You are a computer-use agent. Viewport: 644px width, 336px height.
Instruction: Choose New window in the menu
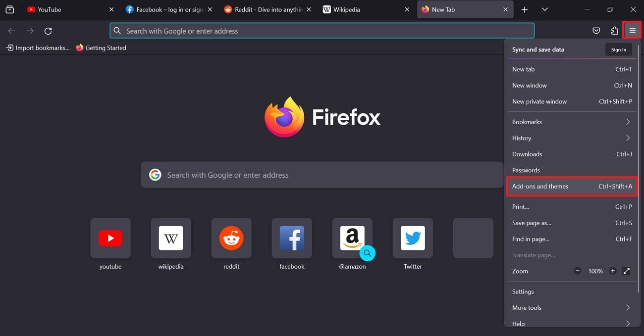click(x=572, y=85)
